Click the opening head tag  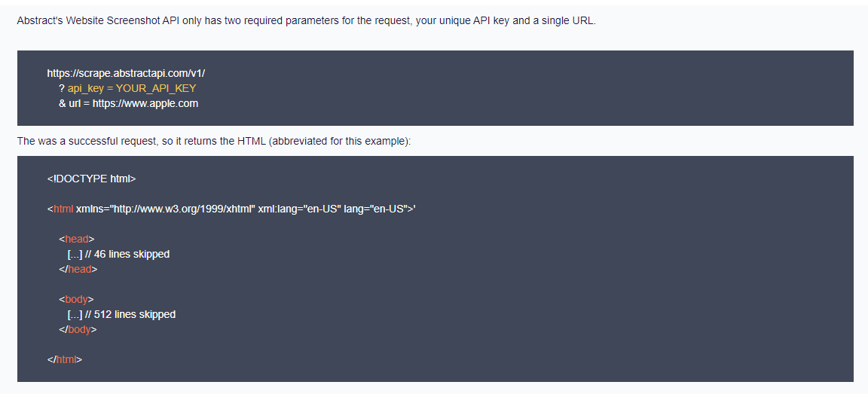77,239
